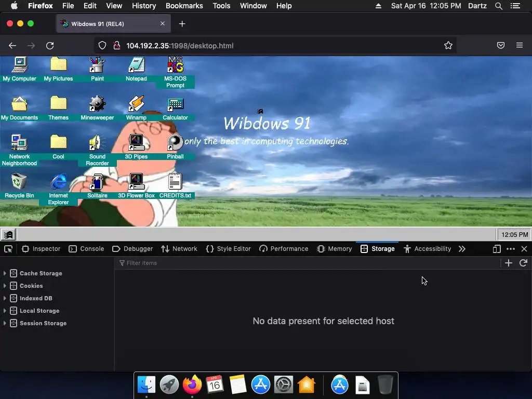Screen dimensions: 532x399
Task: Expand the Indexed DB tree node
Action: [5, 298]
